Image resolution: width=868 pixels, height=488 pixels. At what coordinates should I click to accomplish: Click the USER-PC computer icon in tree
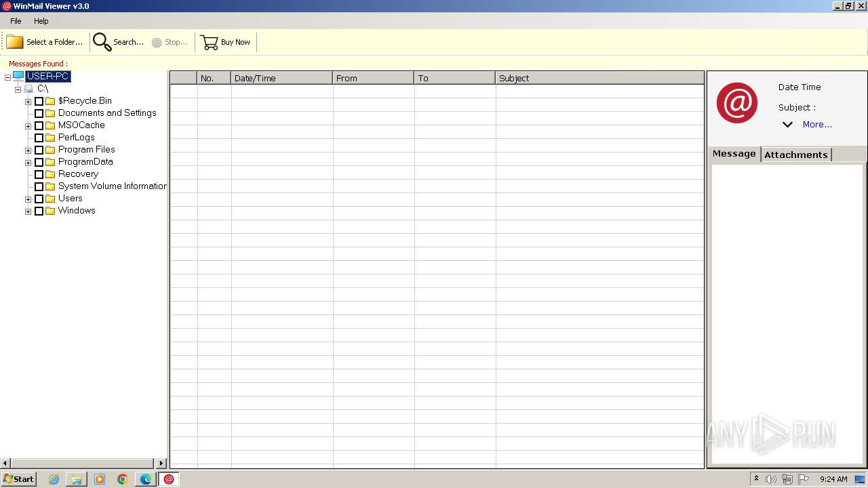18,77
